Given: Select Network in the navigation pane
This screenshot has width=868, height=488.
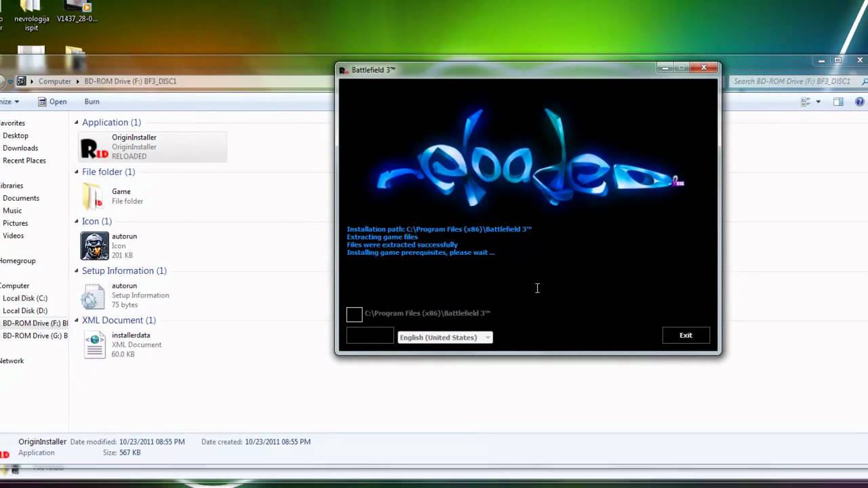Looking at the screenshot, I should [x=12, y=361].
